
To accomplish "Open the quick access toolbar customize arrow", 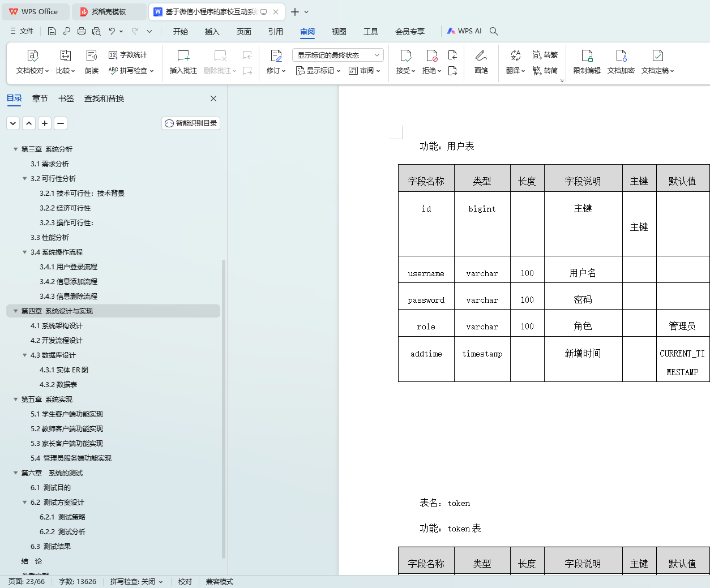I will [x=149, y=31].
